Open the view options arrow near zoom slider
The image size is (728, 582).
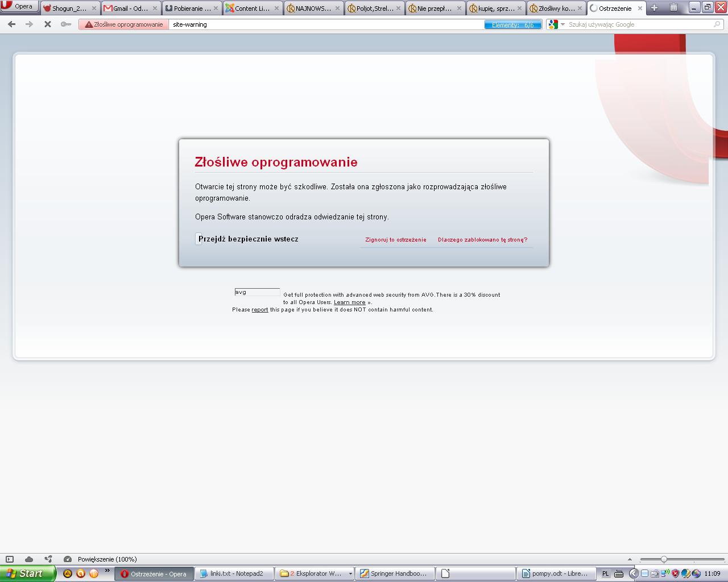(x=630, y=559)
